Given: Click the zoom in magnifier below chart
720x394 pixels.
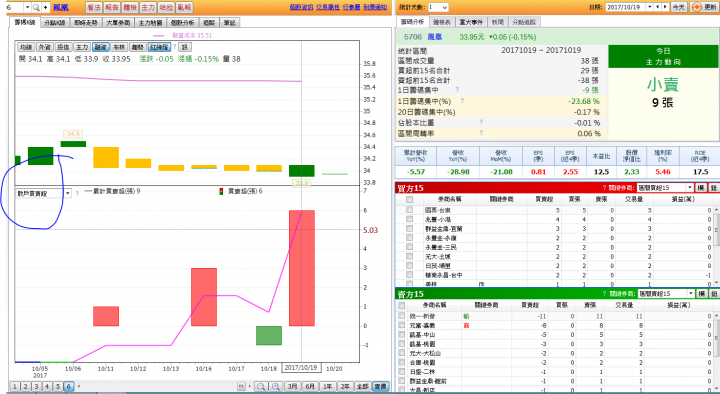Looking at the screenshot, I should click(x=276, y=386).
